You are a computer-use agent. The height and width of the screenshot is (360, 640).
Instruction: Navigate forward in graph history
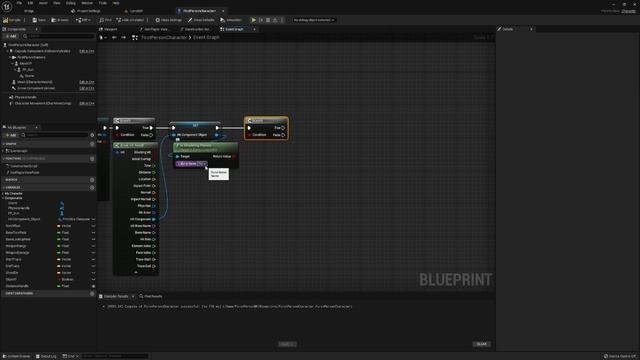pyautogui.click(x=123, y=38)
